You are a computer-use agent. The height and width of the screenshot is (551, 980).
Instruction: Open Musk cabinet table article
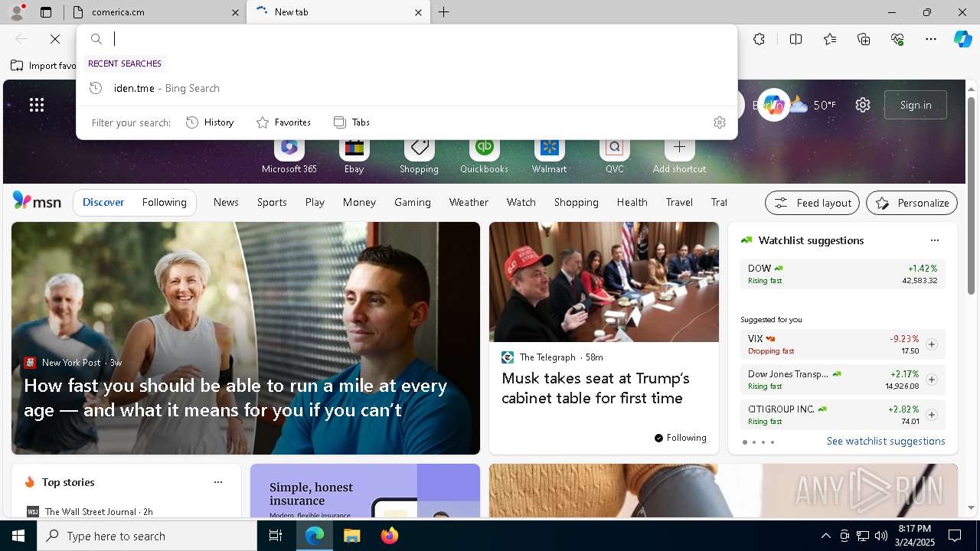(x=596, y=388)
